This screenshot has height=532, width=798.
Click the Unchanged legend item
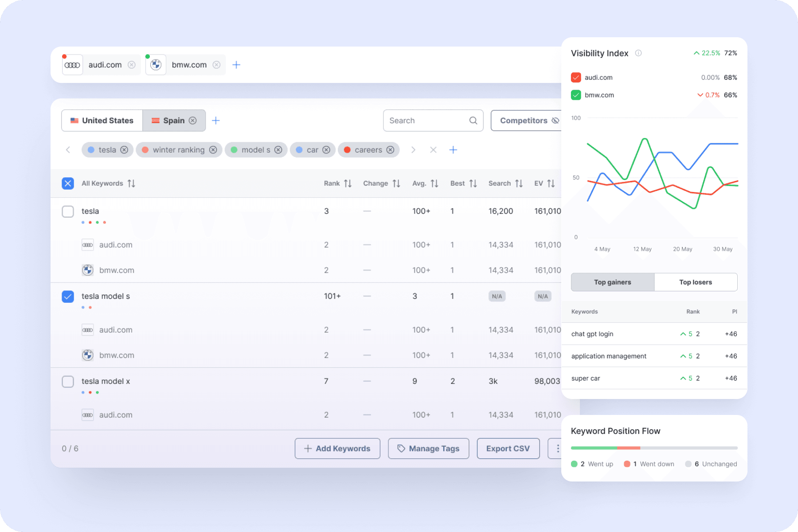click(711, 464)
